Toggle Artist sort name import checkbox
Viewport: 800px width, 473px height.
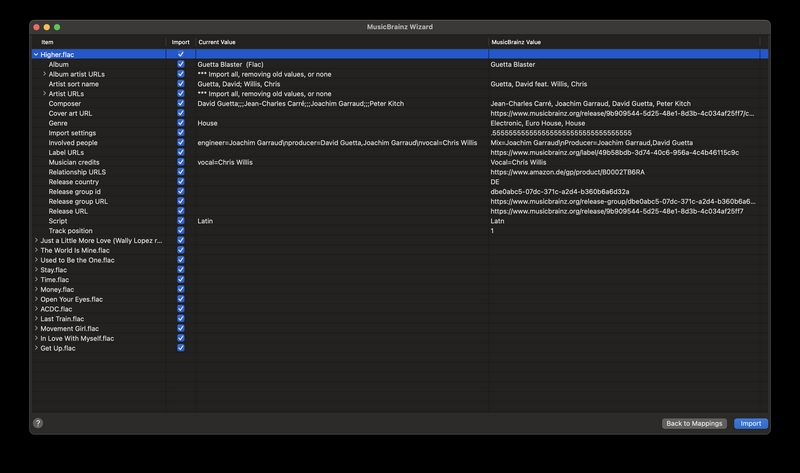click(x=181, y=84)
